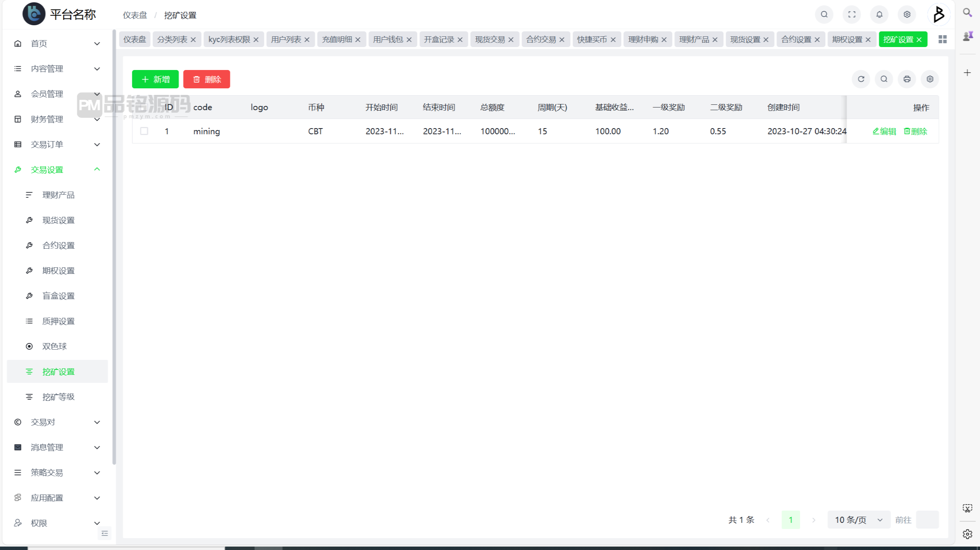Switch to the 用户列表 tab
The width and height of the screenshot is (980, 550).
tap(286, 39)
